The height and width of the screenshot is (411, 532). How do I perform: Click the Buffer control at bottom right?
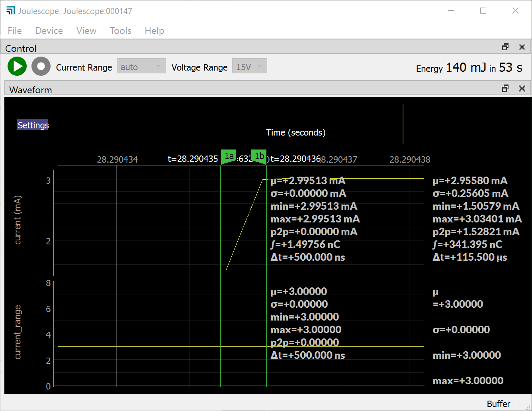[498, 403]
